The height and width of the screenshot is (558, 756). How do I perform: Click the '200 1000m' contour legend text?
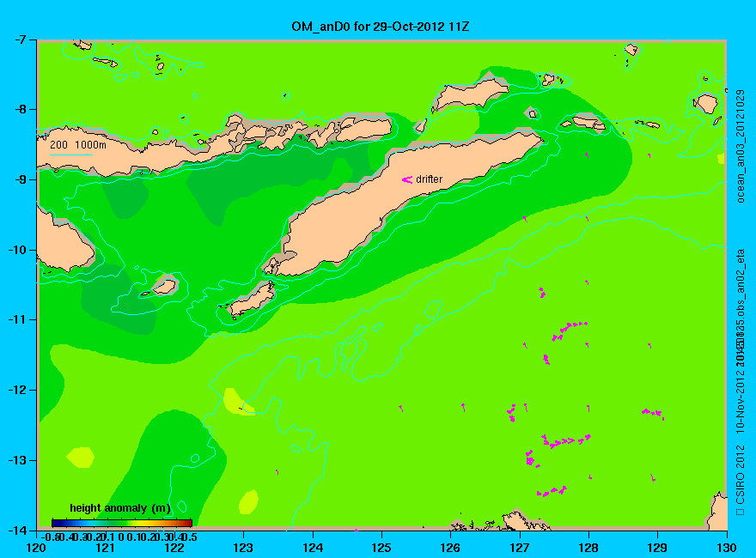click(78, 144)
